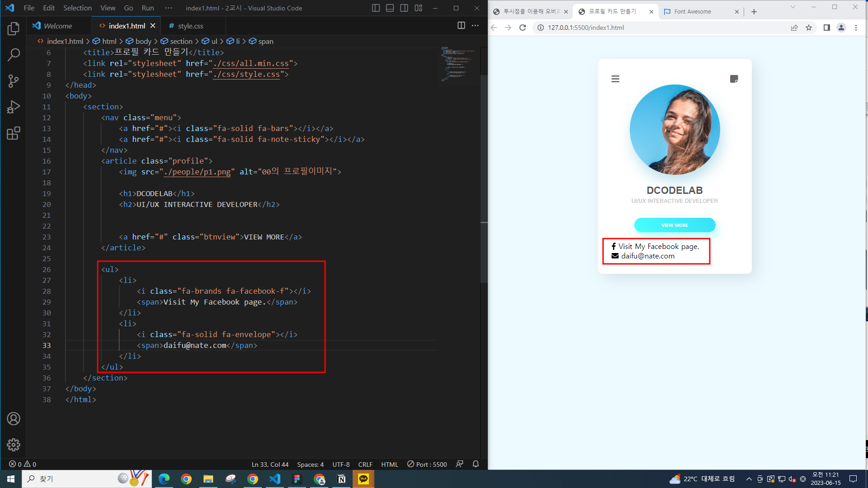Open the Explorer view in activity bar
Viewport: 868px width, 488px height.
tap(14, 29)
